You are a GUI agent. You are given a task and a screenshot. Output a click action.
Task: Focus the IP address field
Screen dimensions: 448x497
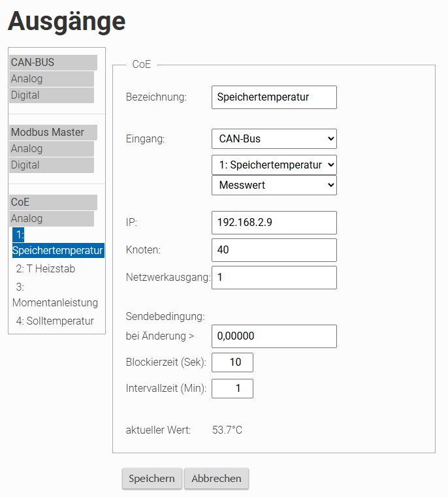[274, 223]
